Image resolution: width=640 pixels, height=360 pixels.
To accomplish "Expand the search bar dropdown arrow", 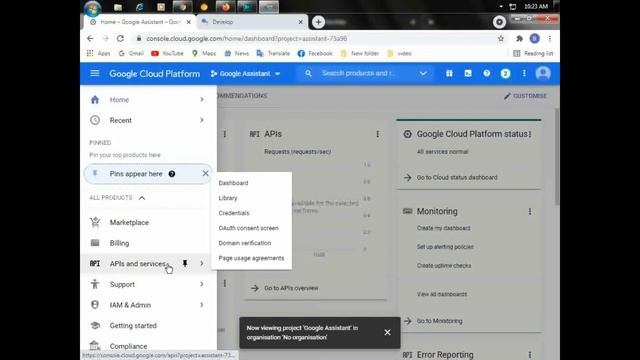I will click(x=423, y=73).
